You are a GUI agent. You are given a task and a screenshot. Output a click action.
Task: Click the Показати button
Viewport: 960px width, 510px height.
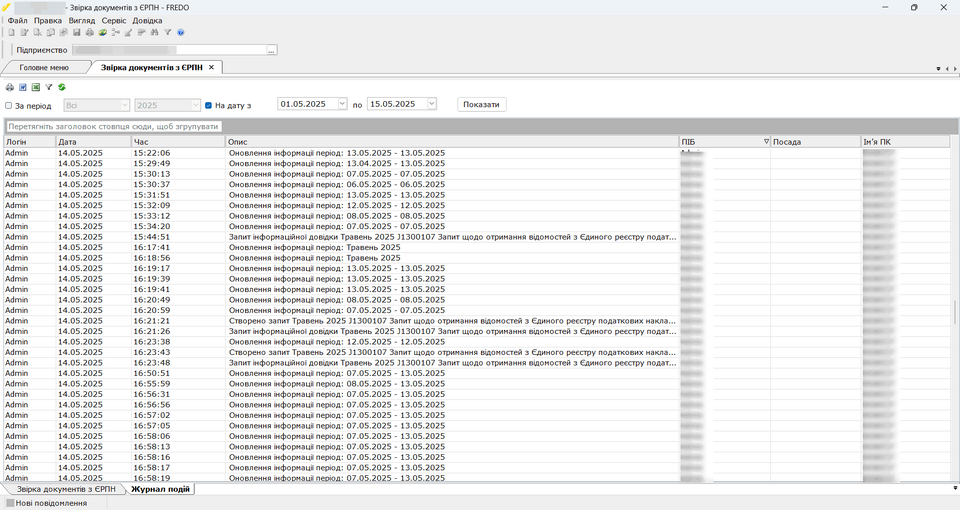coord(481,105)
